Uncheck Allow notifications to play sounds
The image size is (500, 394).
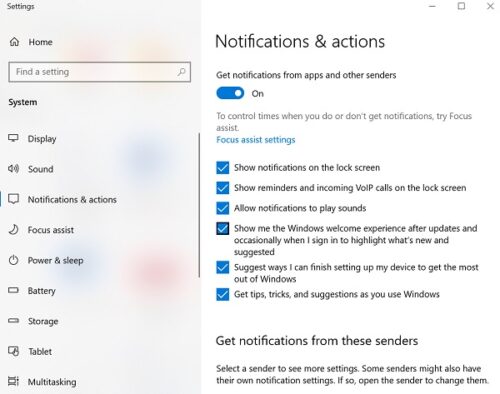pos(222,208)
